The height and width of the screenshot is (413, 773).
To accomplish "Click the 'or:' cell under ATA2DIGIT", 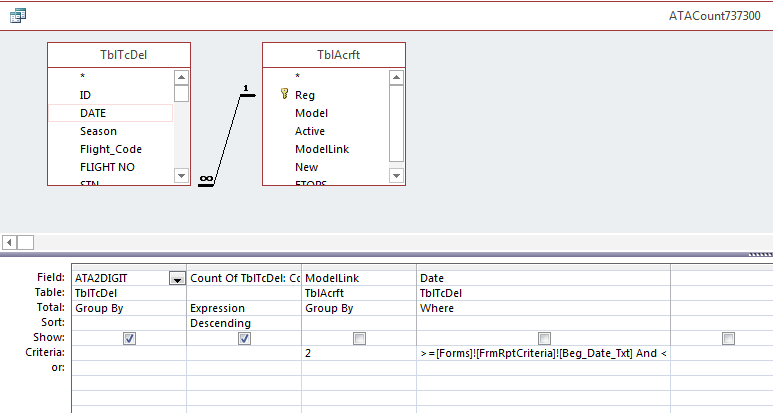I will (129, 368).
